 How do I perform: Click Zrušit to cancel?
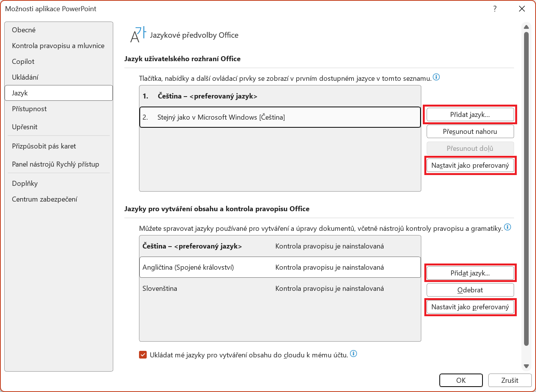pyautogui.click(x=510, y=380)
